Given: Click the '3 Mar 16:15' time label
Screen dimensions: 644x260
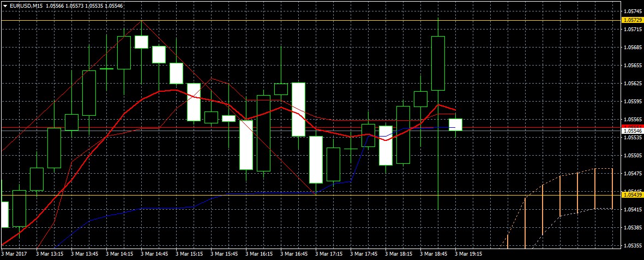Looking at the screenshot, I should coord(259,254).
